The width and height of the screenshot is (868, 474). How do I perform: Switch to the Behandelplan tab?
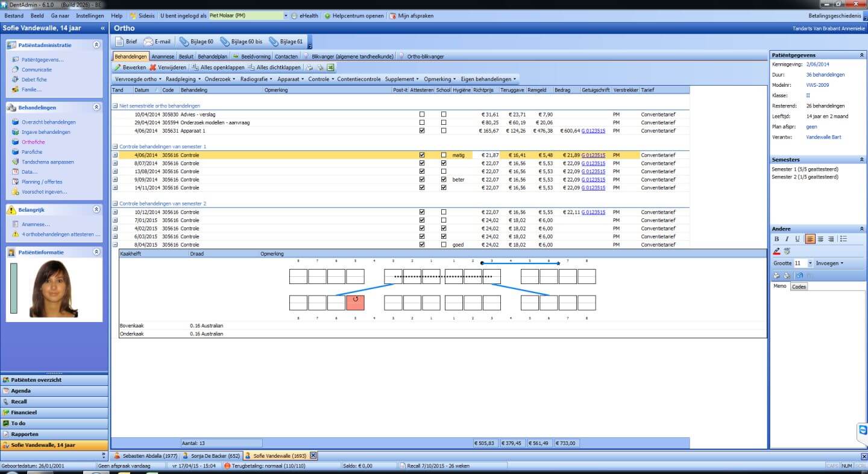tap(212, 56)
